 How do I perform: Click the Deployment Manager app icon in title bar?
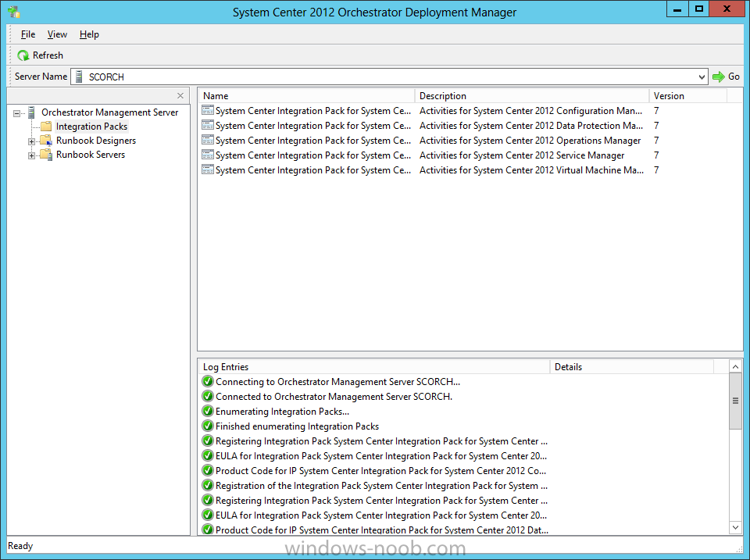click(x=13, y=12)
